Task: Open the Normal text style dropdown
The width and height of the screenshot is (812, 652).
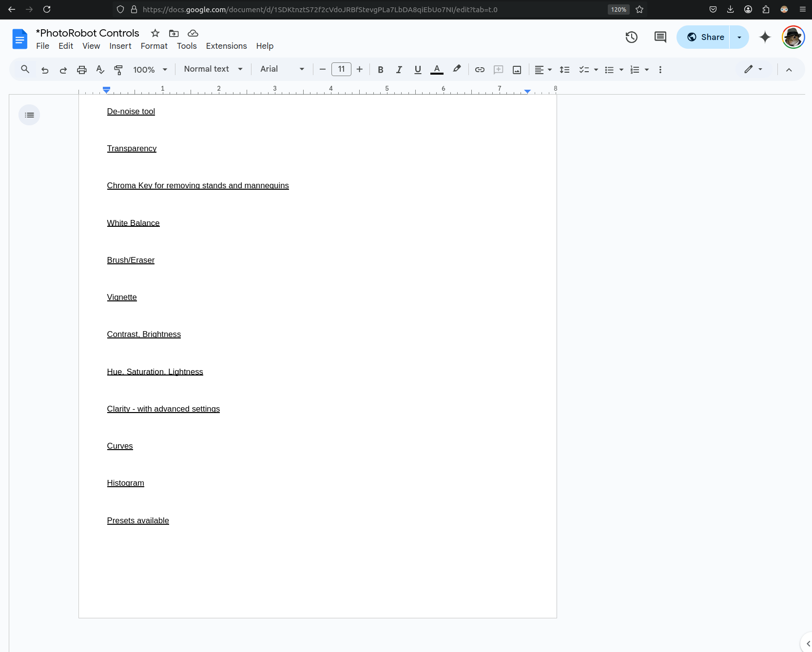Action: pos(213,69)
